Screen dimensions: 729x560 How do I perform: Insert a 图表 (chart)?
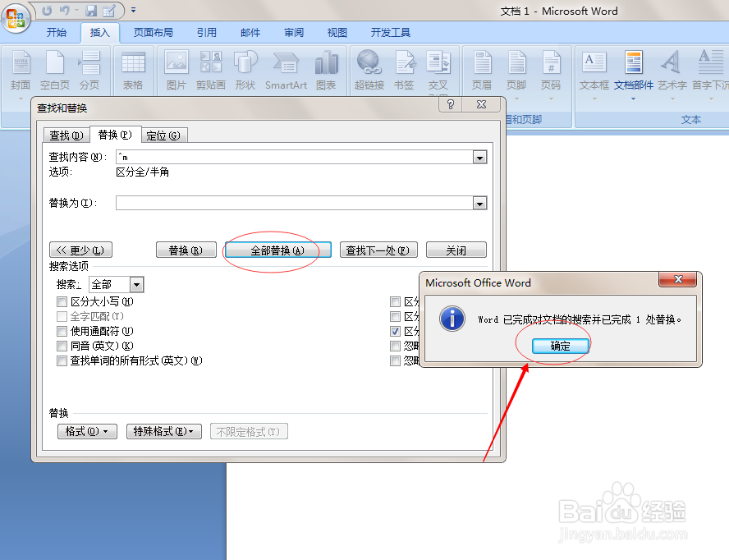coord(327,70)
